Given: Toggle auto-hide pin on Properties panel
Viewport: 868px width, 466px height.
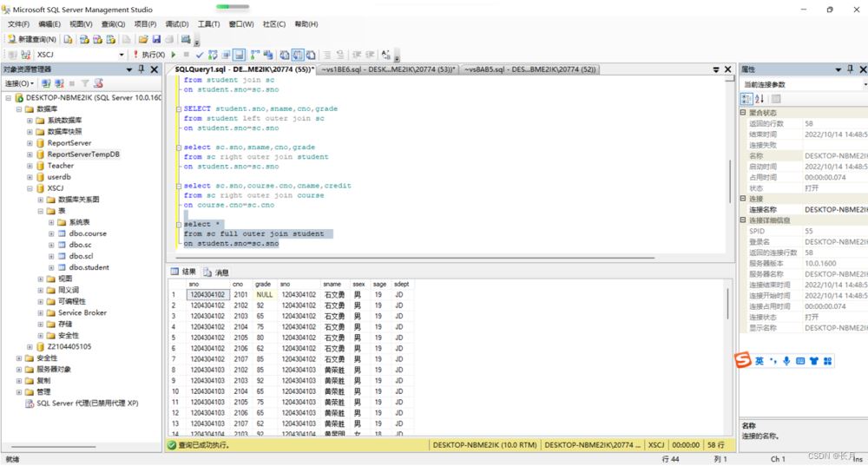Looking at the screenshot, I should (849, 69).
